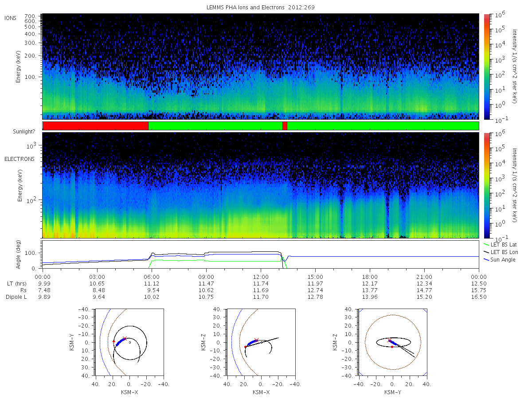Open the KSM-X versus KSM-Y orbit plot
Screen dimensions: 532x399
(x=129, y=342)
